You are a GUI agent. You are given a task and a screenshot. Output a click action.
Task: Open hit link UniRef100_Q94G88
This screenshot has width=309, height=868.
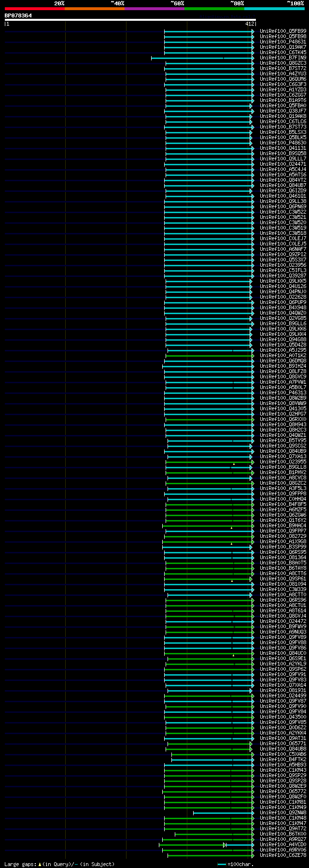(283, 339)
